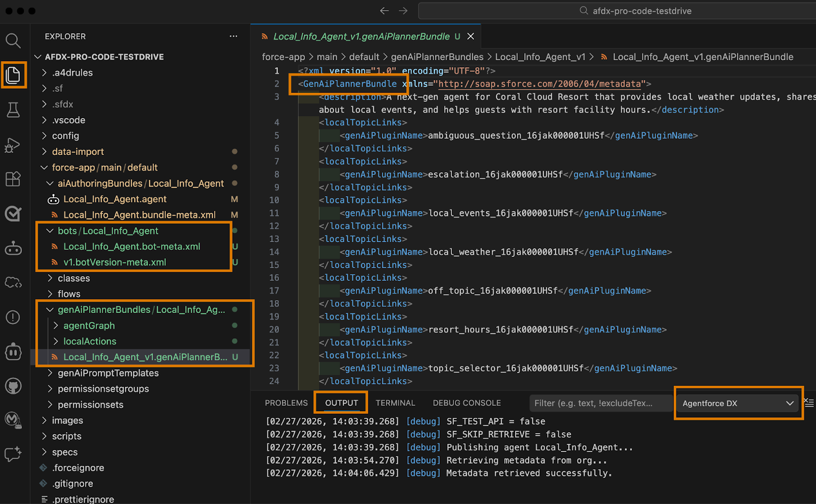Viewport: 816px width, 504px height.
Task: Expand the agentGraph folder
Action: [x=56, y=325]
